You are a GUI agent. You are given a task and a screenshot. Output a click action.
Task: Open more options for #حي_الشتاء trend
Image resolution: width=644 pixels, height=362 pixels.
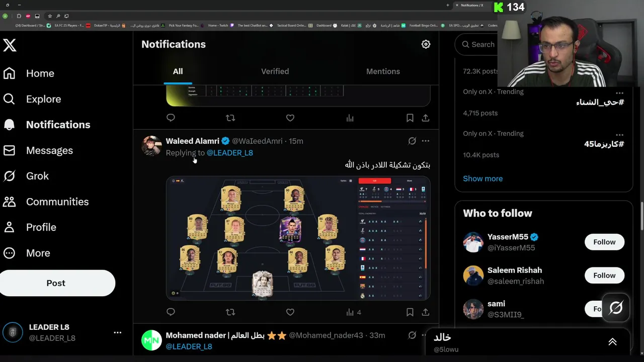[x=619, y=93]
